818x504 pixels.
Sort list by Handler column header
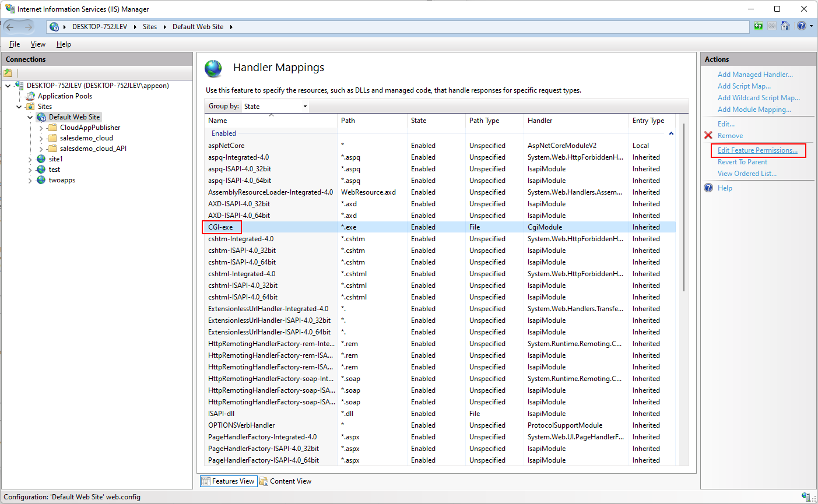[540, 121]
